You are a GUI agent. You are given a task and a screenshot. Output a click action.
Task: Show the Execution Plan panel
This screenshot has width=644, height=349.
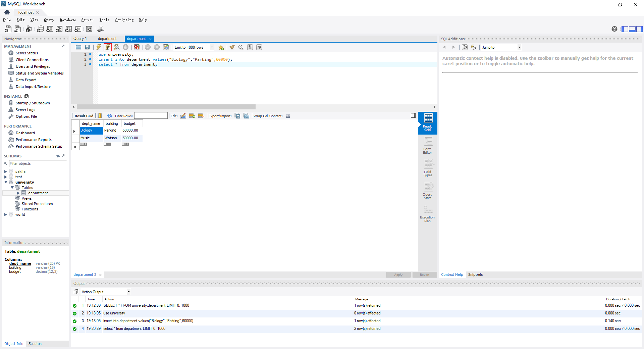coord(428,213)
